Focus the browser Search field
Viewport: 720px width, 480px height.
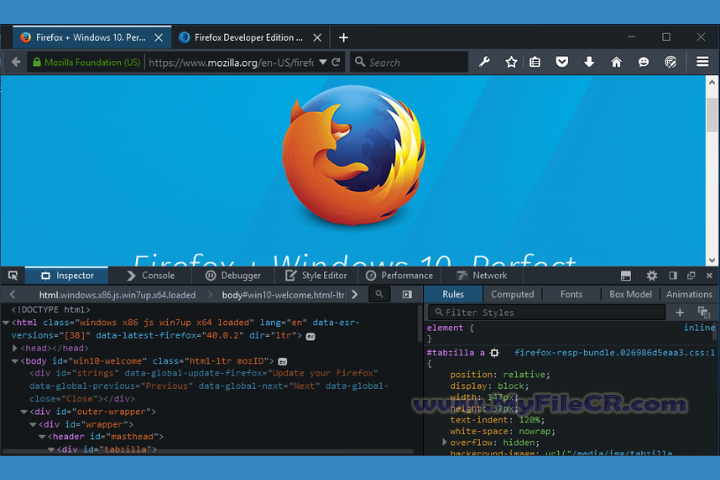tap(410, 62)
